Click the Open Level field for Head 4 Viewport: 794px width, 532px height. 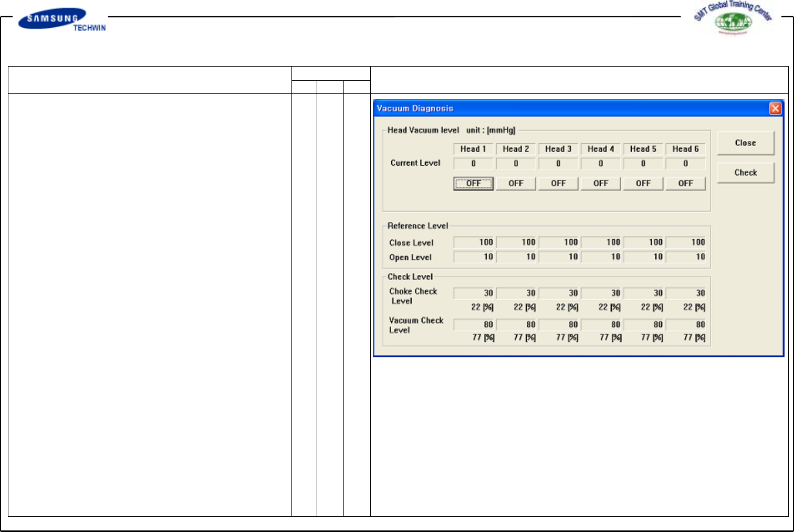(x=601, y=257)
